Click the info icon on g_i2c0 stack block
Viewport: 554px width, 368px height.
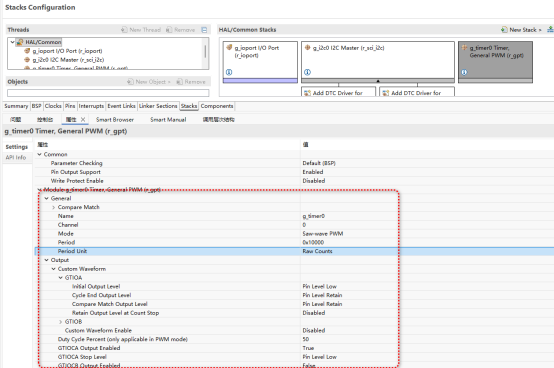click(x=307, y=72)
